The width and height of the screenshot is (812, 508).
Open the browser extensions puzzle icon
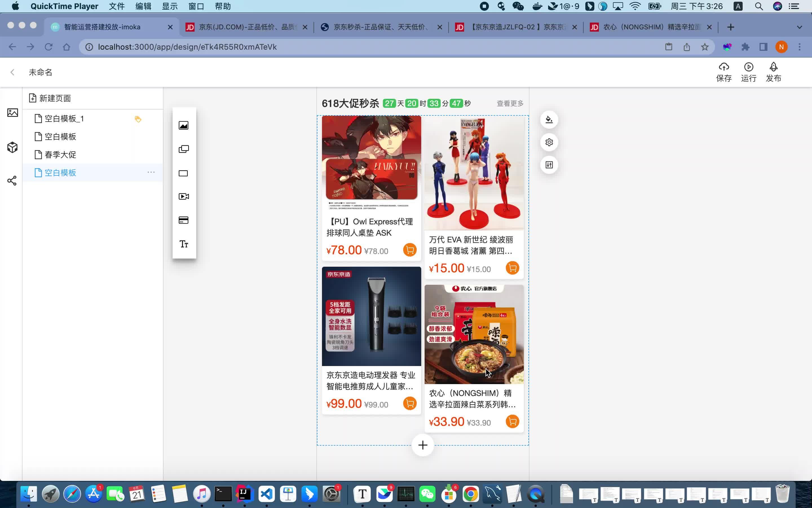745,47
